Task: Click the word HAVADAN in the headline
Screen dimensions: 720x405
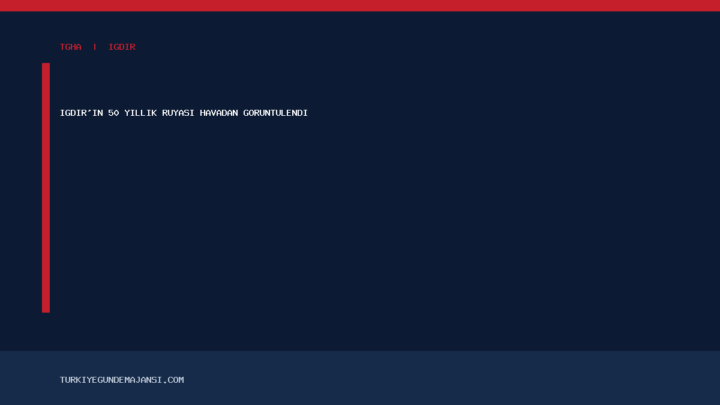Action: (219, 113)
